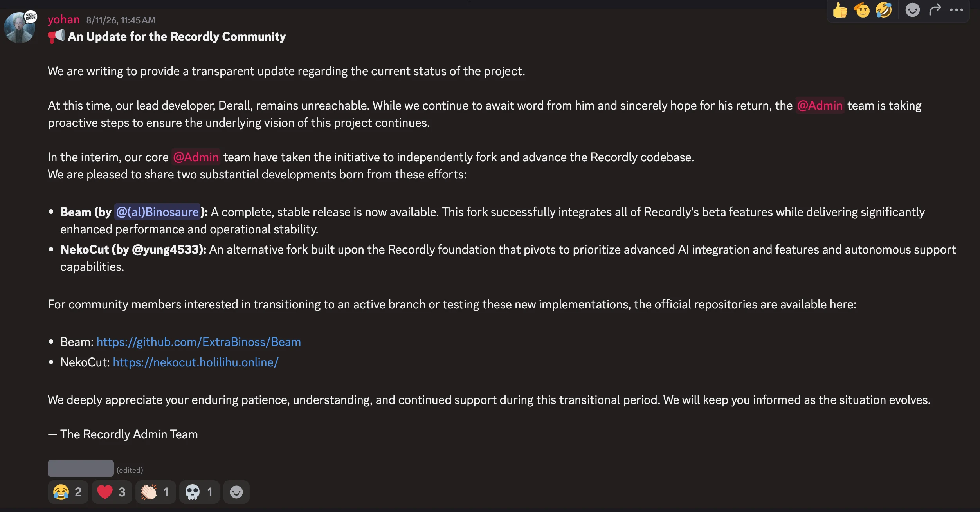The width and height of the screenshot is (980, 512).
Task: Click the @(al)Binosaure user mention
Action: [157, 212]
